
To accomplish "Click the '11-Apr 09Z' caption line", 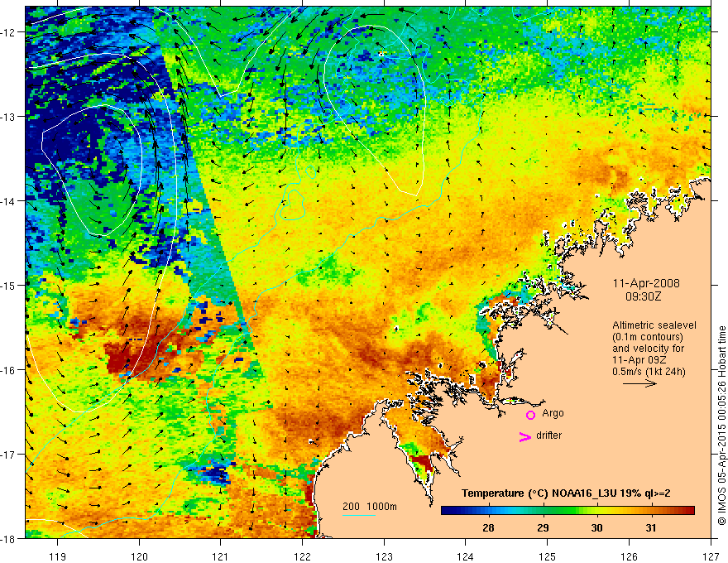I will coord(639,359).
